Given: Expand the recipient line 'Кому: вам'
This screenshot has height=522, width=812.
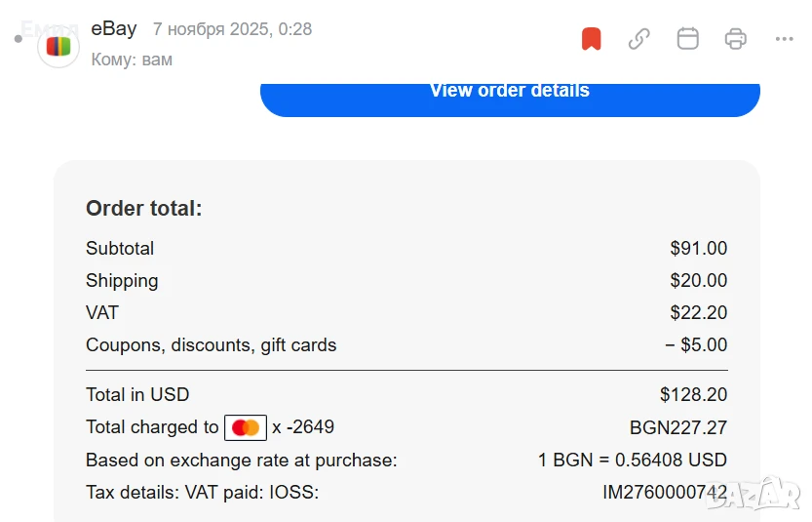Looking at the screenshot, I should click(x=132, y=60).
